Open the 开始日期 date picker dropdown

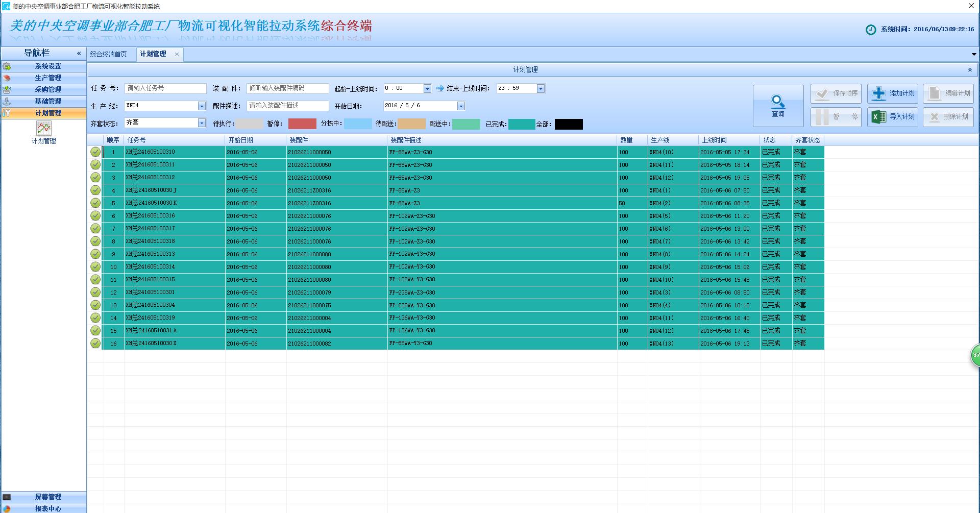[x=461, y=106]
